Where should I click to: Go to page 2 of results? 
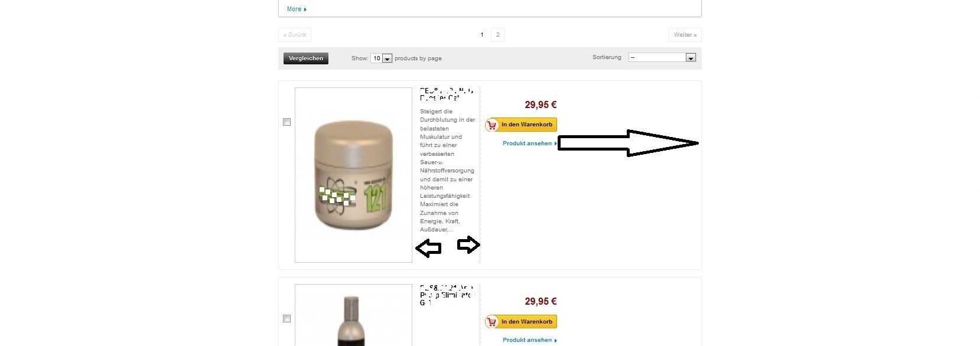coord(498,35)
